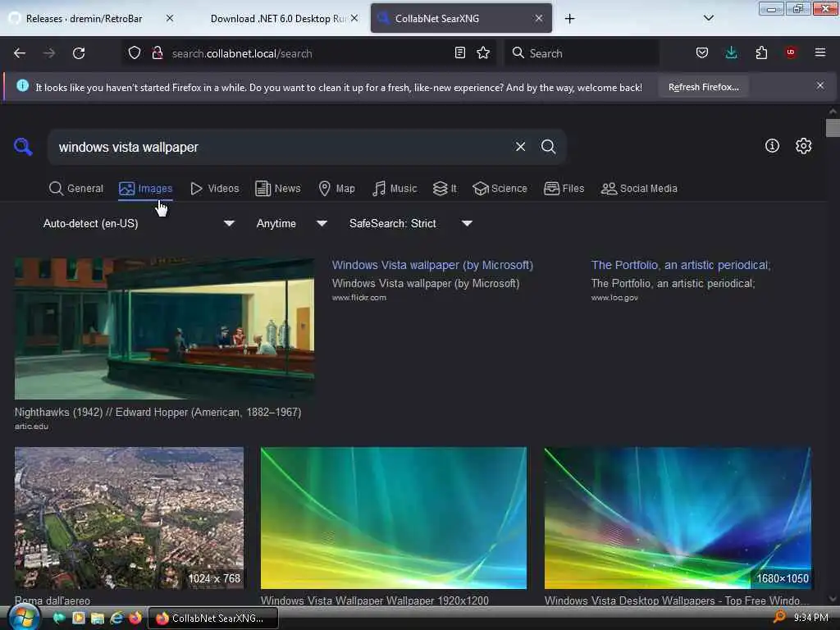This screenshot has width=840, height=630.
Task: Click the Firefox toolbar Search box
Action: coord(582,53)
